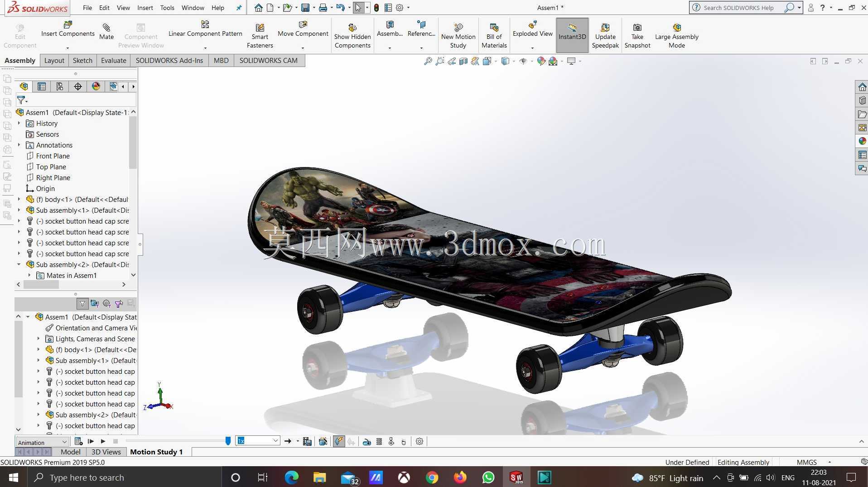The height and width of the screenshot is (487, 868).
Task: Switch to the Model bottom tab
Action: 70,452
